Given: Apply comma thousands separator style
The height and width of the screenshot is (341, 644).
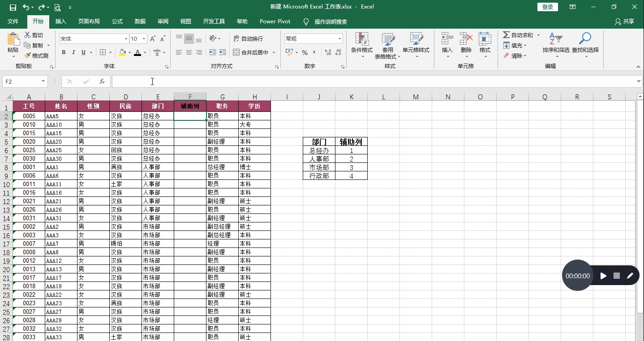Looking at the screenshot, I should tap(314, 52).
